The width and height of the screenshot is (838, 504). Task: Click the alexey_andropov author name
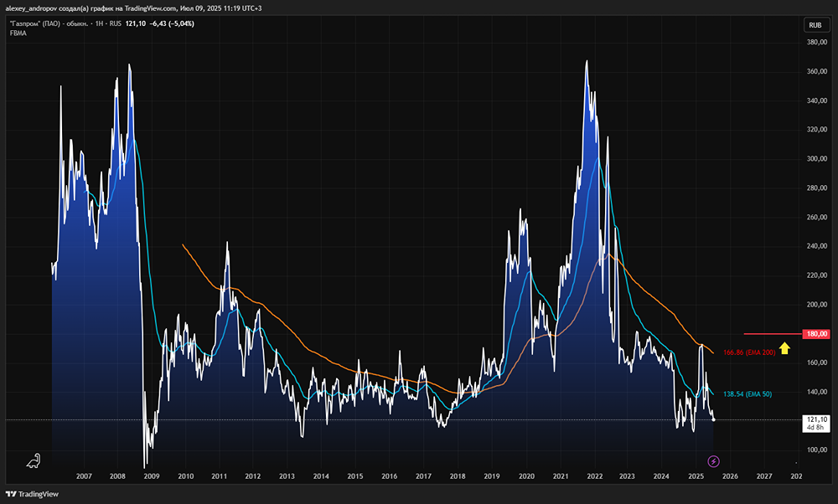coord(31,8)
